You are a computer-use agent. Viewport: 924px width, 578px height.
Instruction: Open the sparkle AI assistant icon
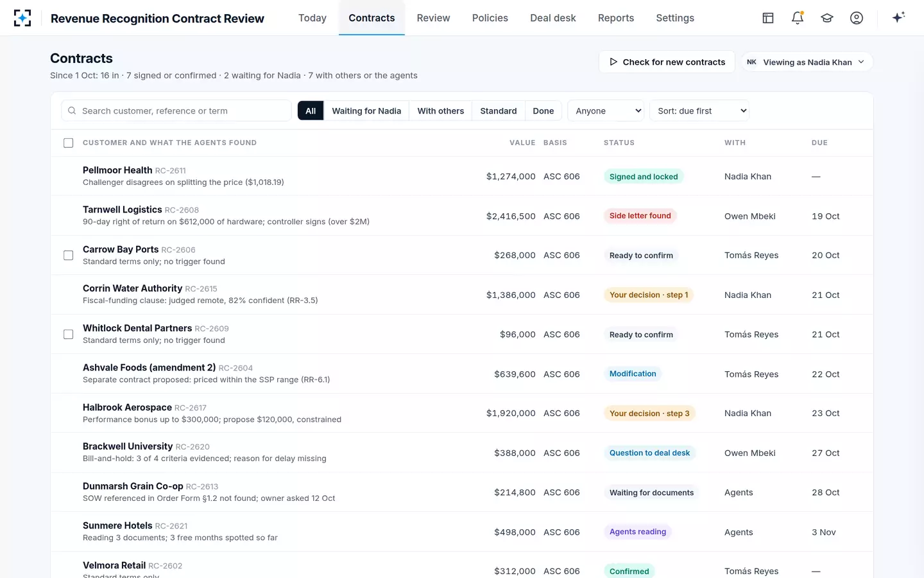[x=898, y=17]
